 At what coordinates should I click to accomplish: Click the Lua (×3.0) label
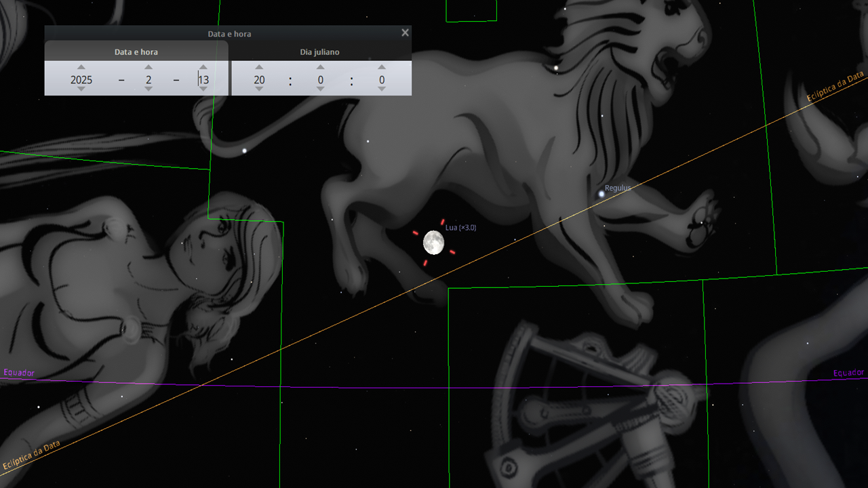coord(460,228)
